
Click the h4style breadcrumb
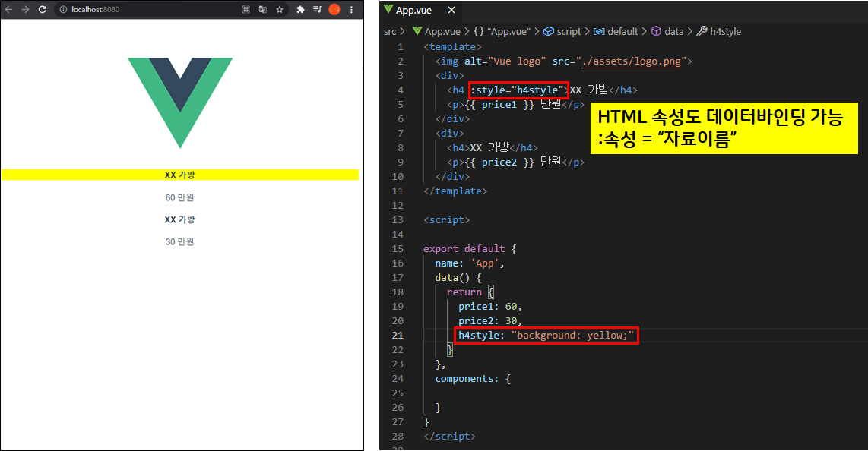(725, 31)
